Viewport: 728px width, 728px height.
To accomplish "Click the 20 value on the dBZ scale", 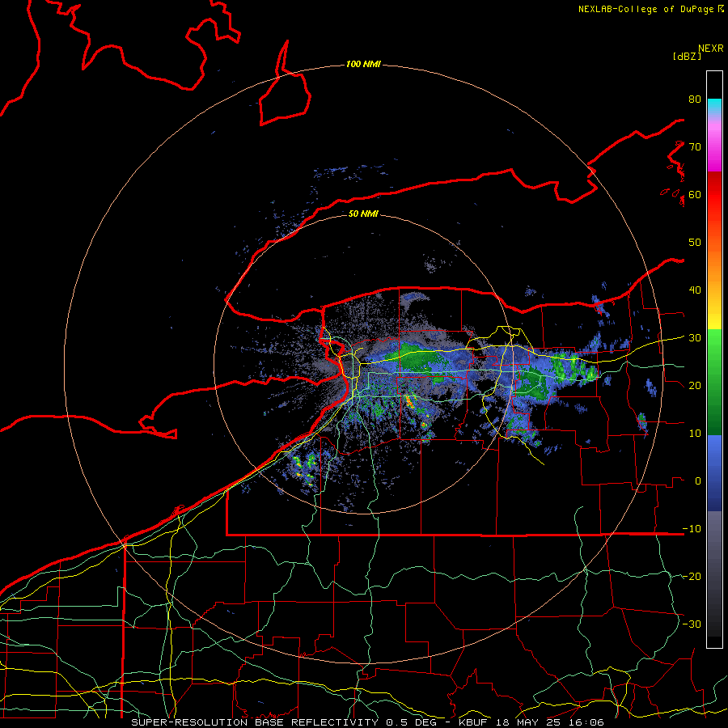I will pyautogui.click(x=695, y=385).
